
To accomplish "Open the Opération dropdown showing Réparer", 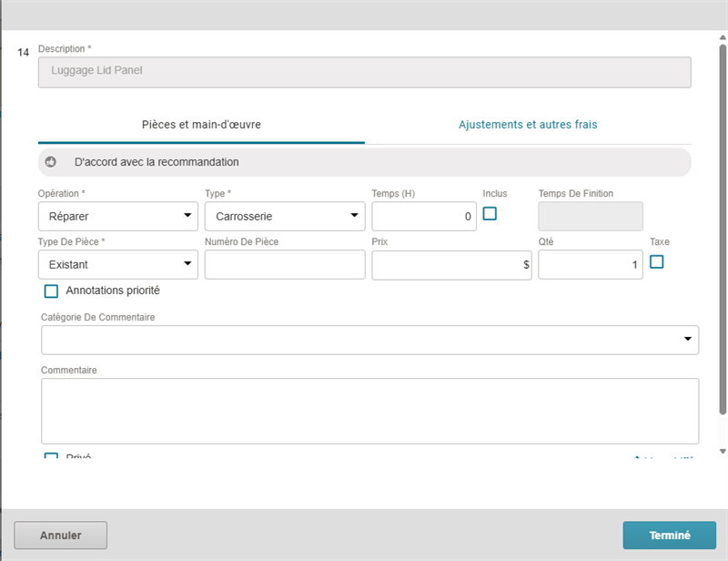I will point(117,216).
